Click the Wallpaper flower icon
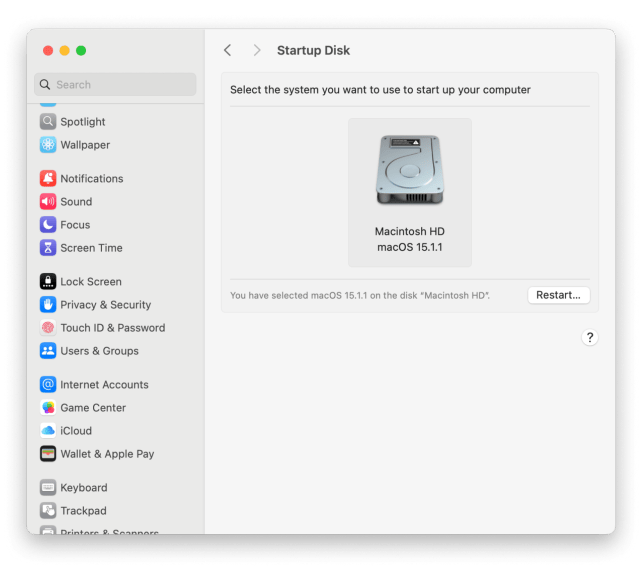Image resolution: width=639 pixels, height=573 pixels. pyautogui.click(x=48, y=145)
